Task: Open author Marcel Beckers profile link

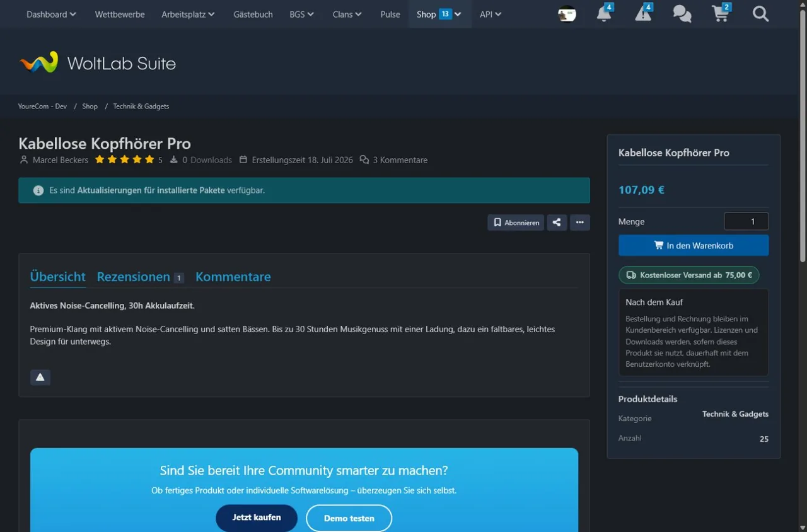Action: (x=61, y=160)
